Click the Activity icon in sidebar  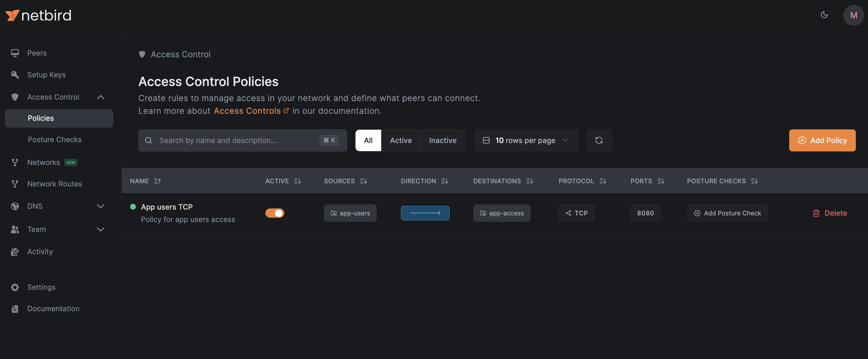pos(15,252)
